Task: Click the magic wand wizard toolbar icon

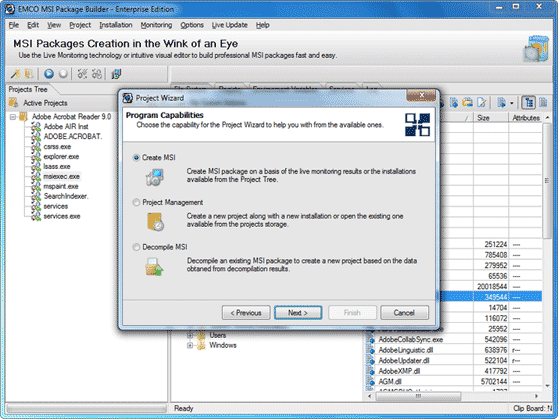Action: coord(15,74)
